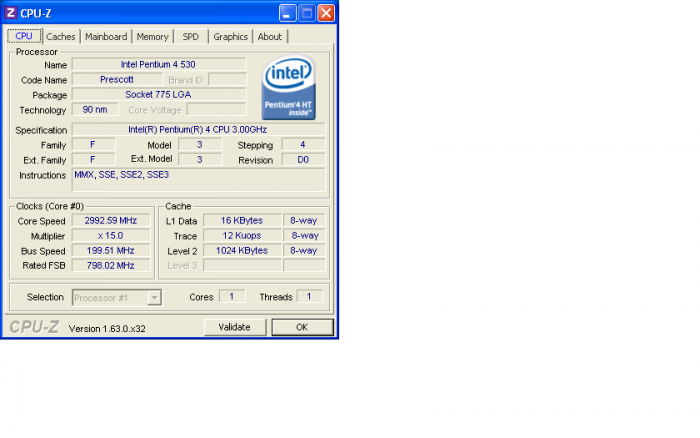Open the About tab
This screenshot has width=700, height=438.
point(270,37)
